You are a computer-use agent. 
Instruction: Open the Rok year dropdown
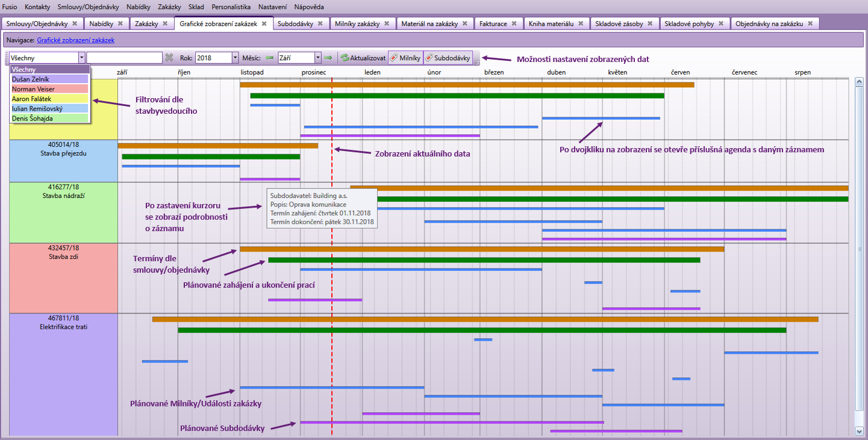(x=235, y=58)
